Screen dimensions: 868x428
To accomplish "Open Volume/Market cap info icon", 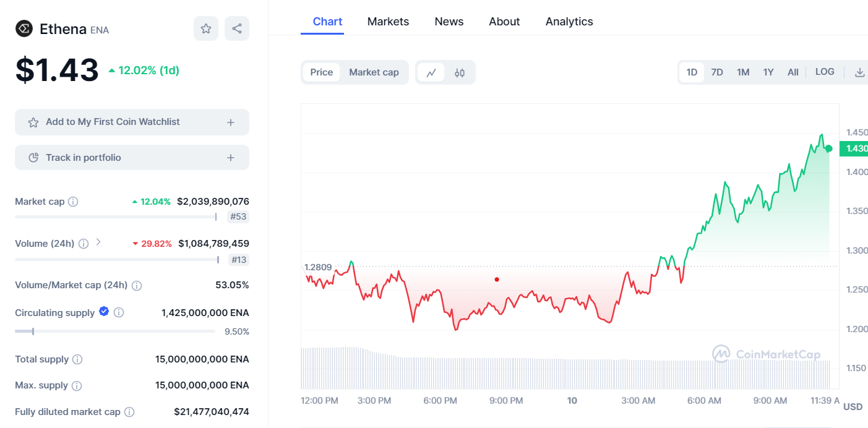I will coord(137,285).
